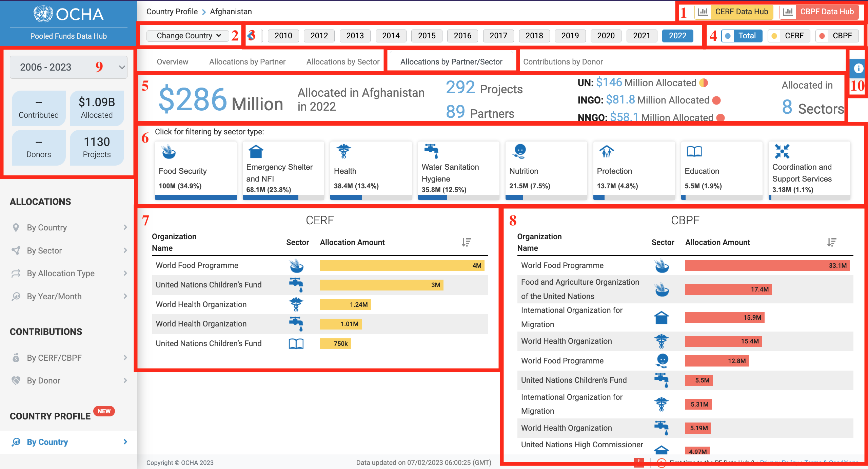868x469 pixels.
Task: Toggle year 2022 filter
Action: (677, 36)
